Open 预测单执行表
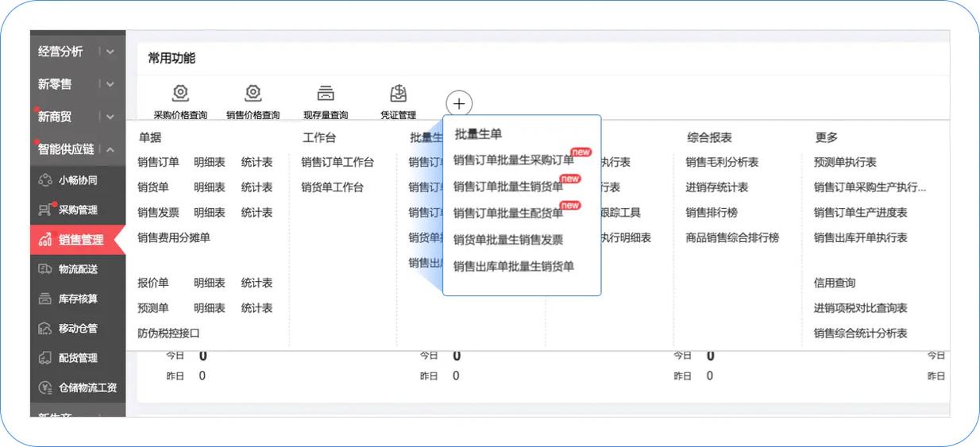Screen dimensions: 980x447 [845, 162]
